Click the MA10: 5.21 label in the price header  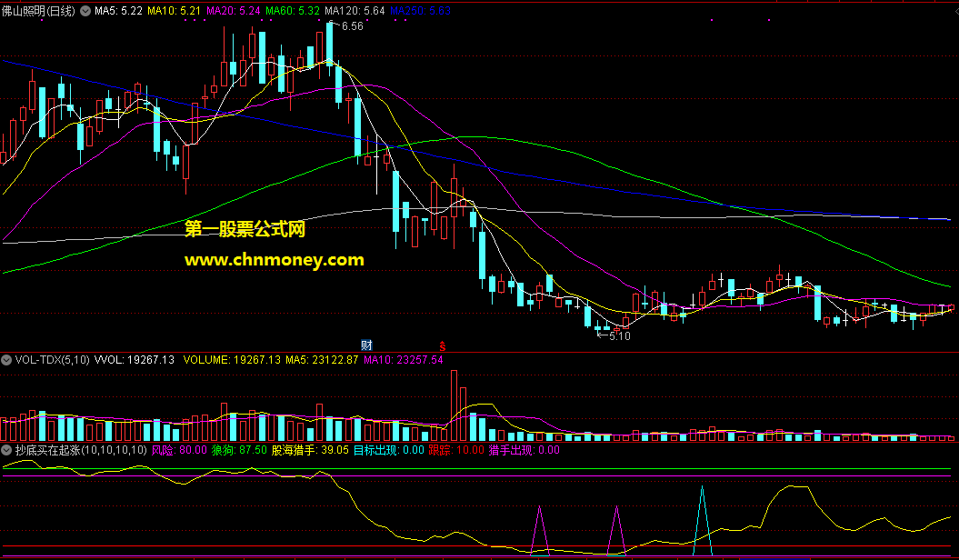(x=175, y=11)
